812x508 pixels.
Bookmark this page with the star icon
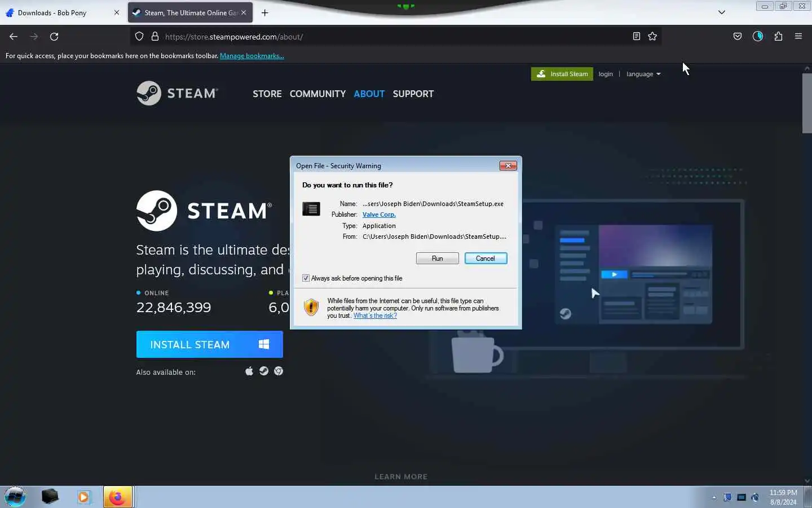tap(652, 37)
